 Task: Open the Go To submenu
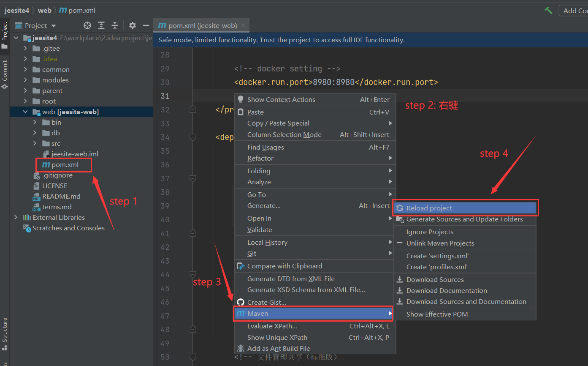coord(315,194)
